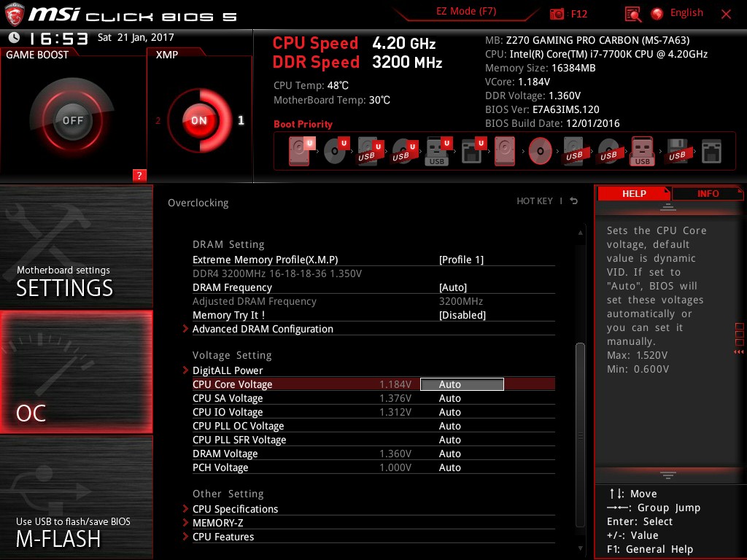
Task: Switch to EZ Mode (F7)
Action: click(x=466, y=12)
